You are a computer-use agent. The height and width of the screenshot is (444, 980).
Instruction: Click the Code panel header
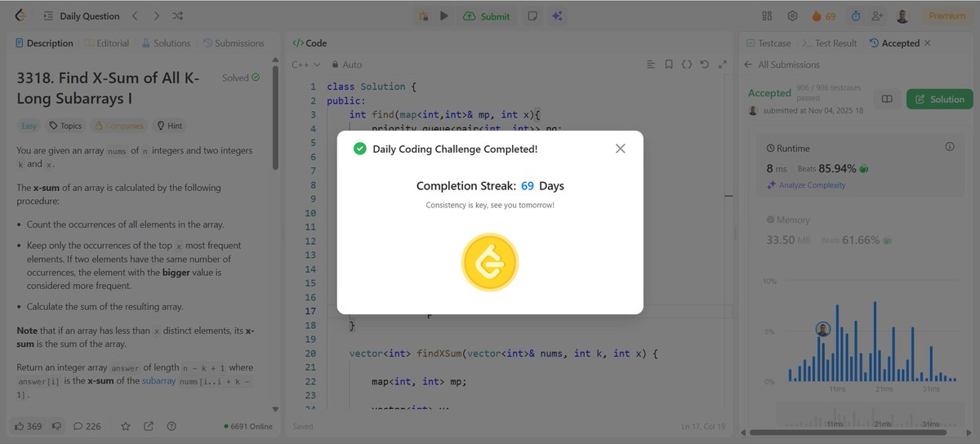310,43
